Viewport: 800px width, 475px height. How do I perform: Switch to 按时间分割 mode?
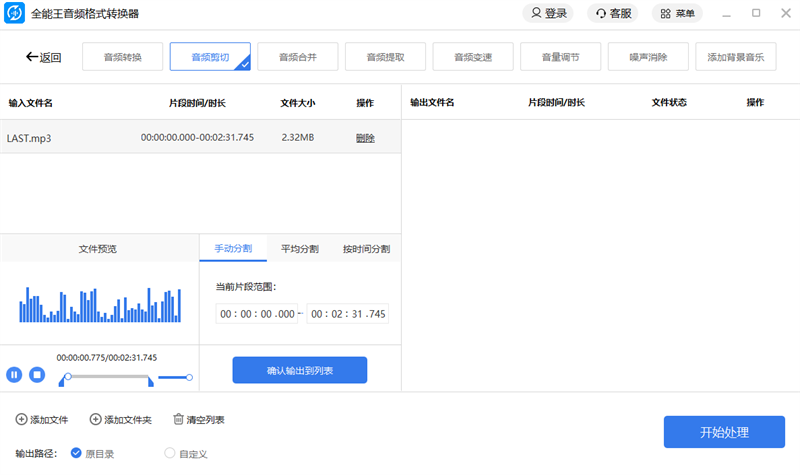(366, 248)
